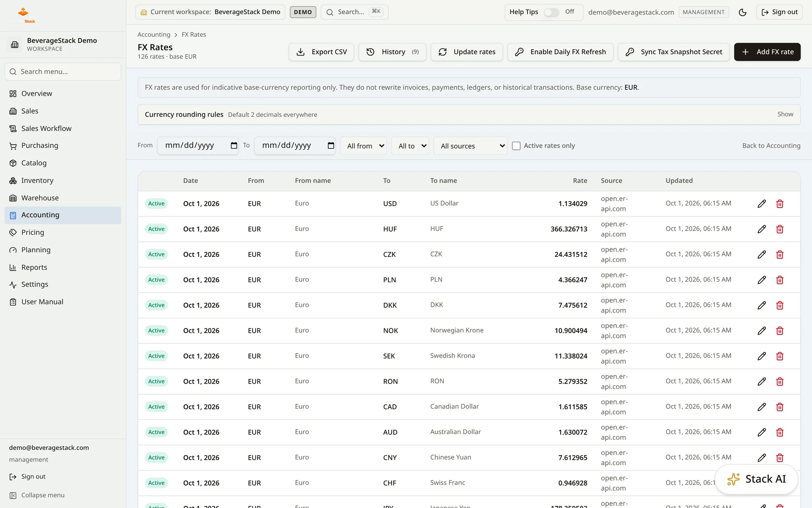Edit the PLN rate row
812x508 pixels.
point(762,280)
